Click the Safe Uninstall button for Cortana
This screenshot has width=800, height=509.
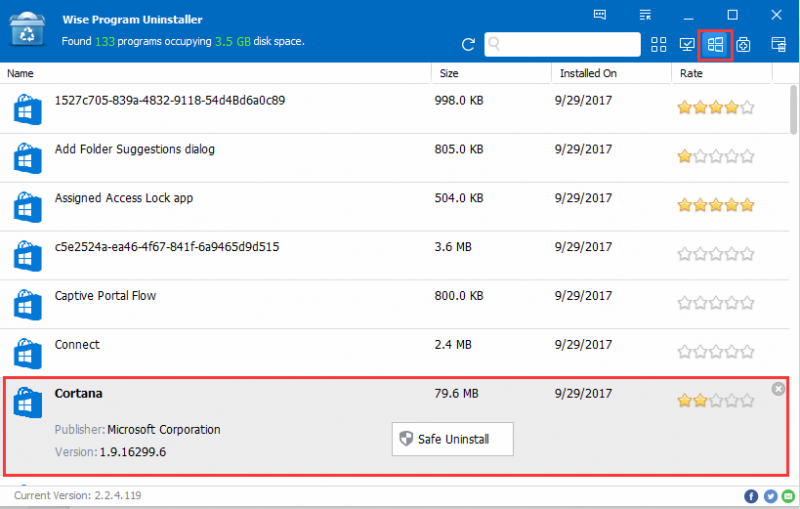point(453,439)
